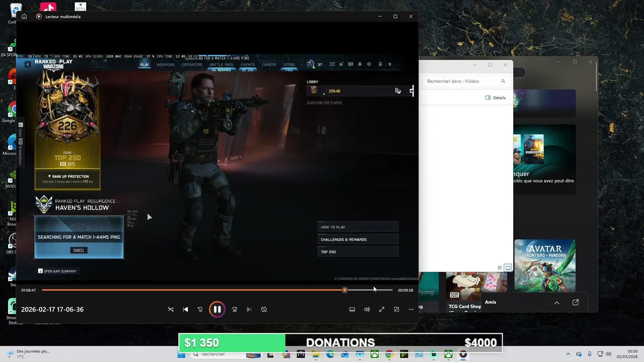Switch to mini player view

coord(396,309)
